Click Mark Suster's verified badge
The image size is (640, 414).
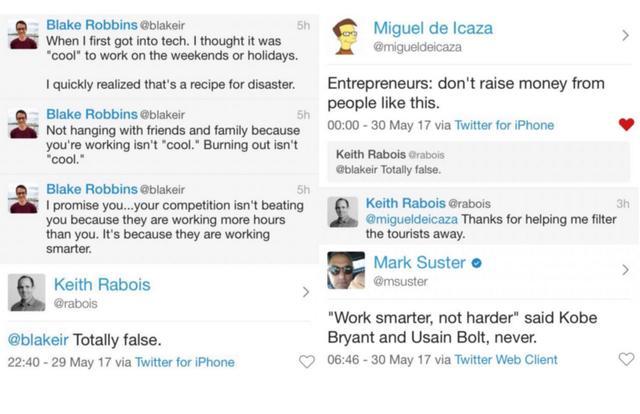click(x=477, y=263)
